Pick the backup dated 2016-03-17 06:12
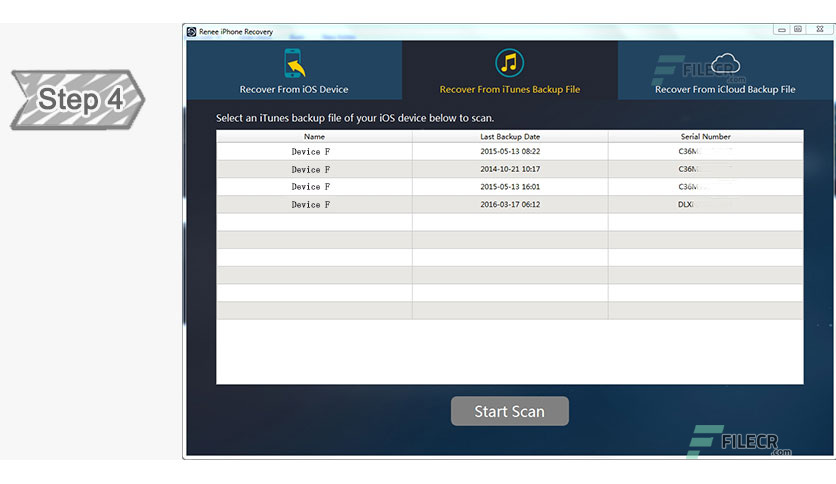Viewport: 836px width, 484px height. tap(510, 204)
